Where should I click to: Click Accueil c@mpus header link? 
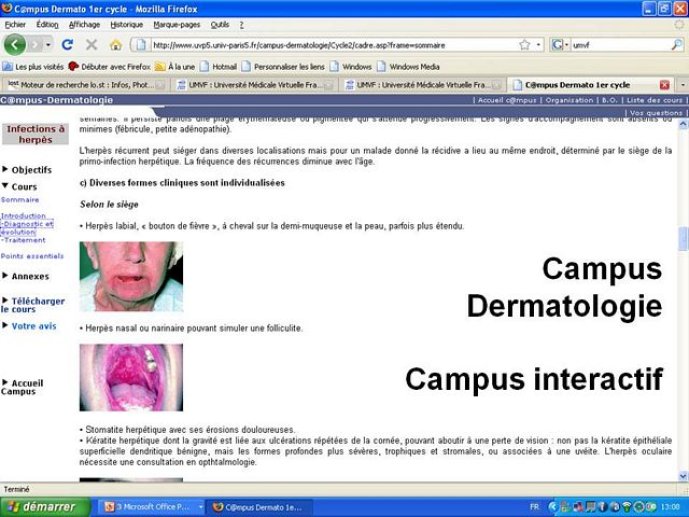[x=507, y=100]
